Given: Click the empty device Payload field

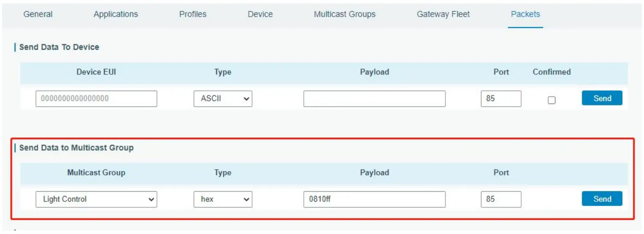Looking at the screenshot, I should [x=374, y=98].
